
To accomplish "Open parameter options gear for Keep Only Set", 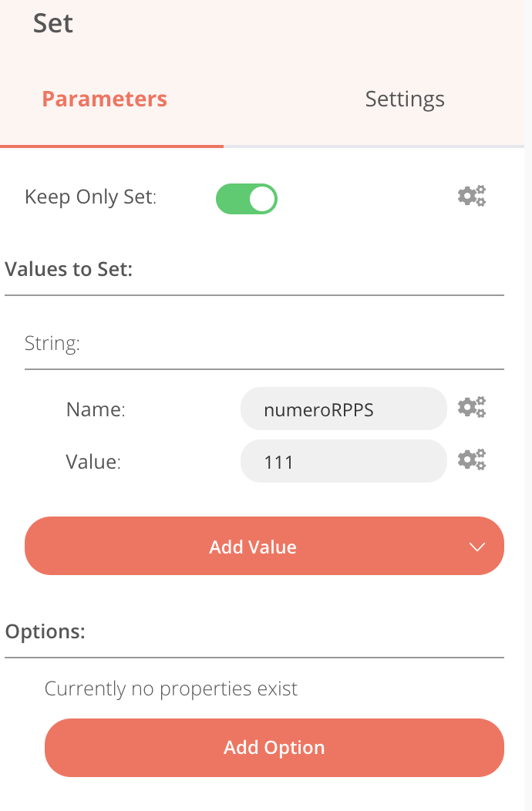I will pyautogui.click(x=472, y=196).
